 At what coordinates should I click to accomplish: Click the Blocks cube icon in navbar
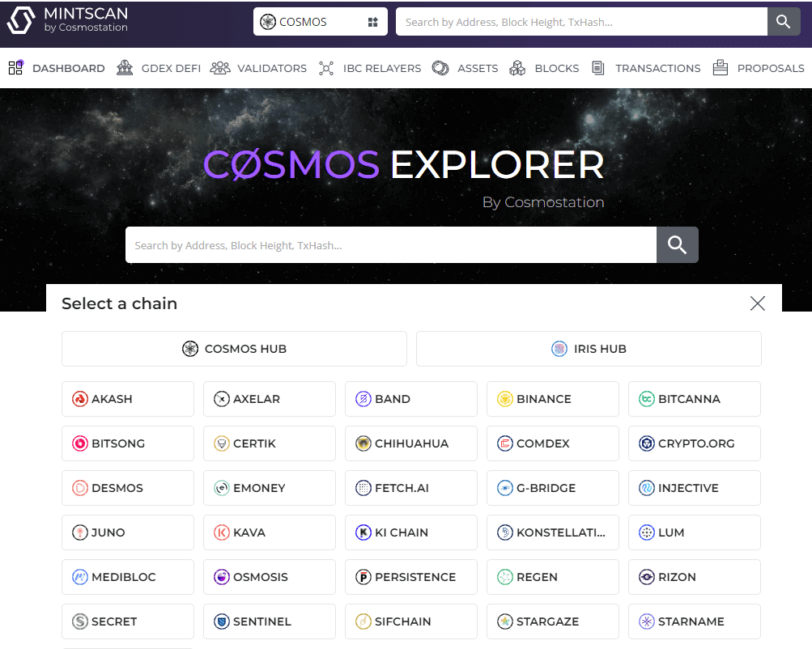pos(517,68)
